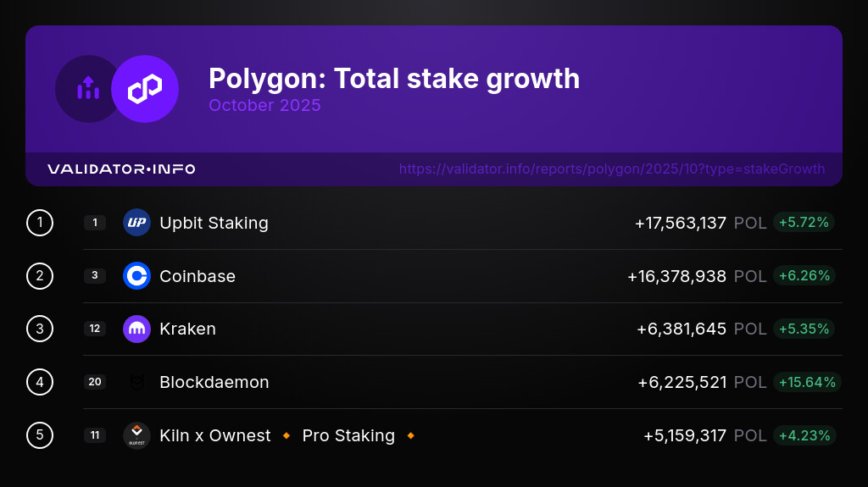Click the +15.64% growth badge

pyautogui.click(x=806, y=382)
